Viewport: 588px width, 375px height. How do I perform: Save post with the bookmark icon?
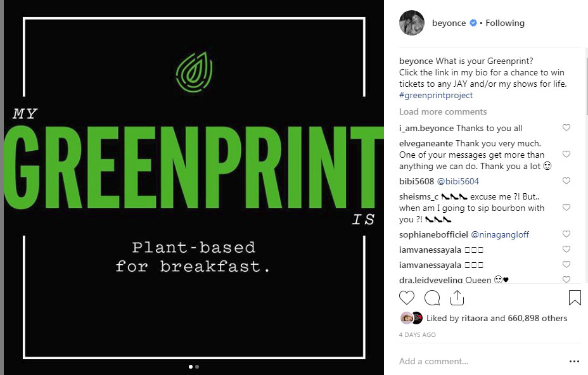tap(574, 298)
